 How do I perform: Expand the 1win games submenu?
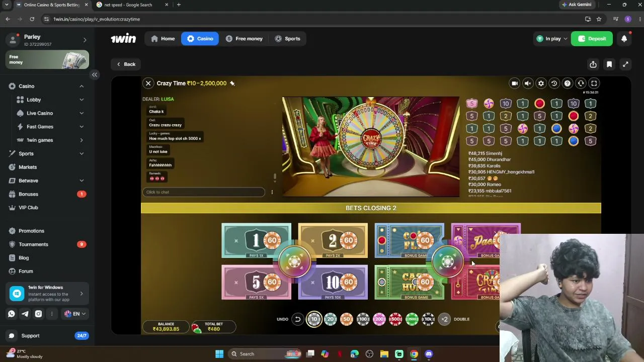click(82, 140)
